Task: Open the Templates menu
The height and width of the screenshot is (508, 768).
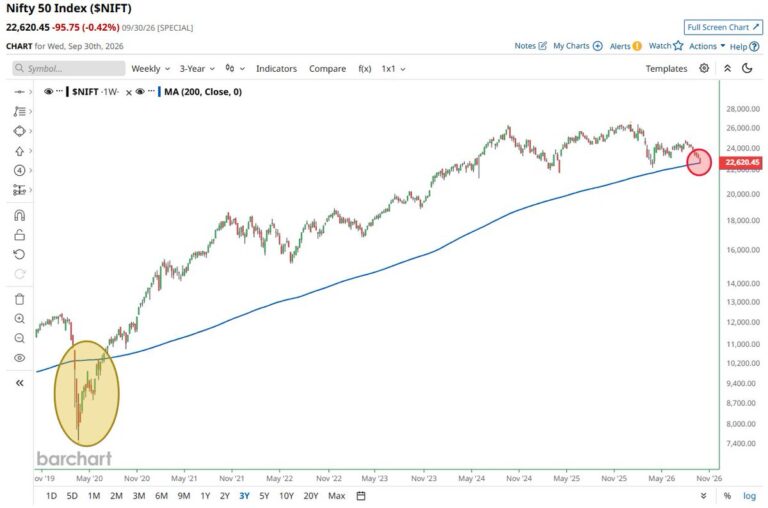Action: [x=666, y=69]
